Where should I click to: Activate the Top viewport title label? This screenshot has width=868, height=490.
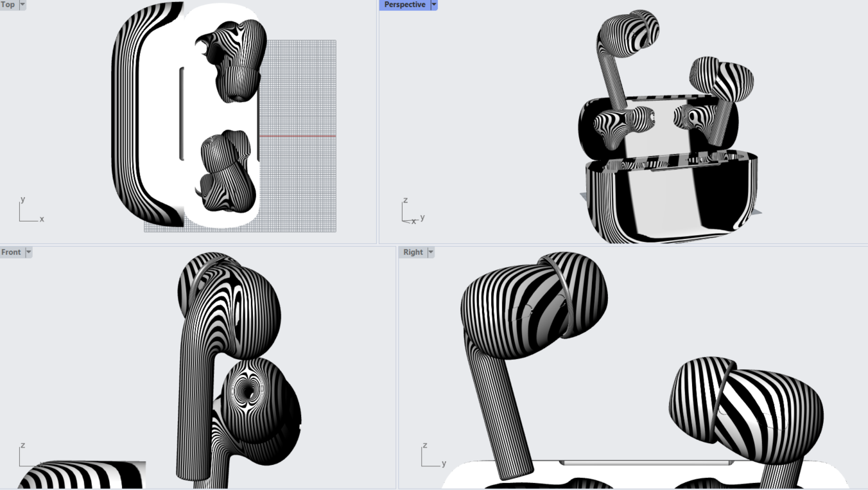click(x=8, y=4)
